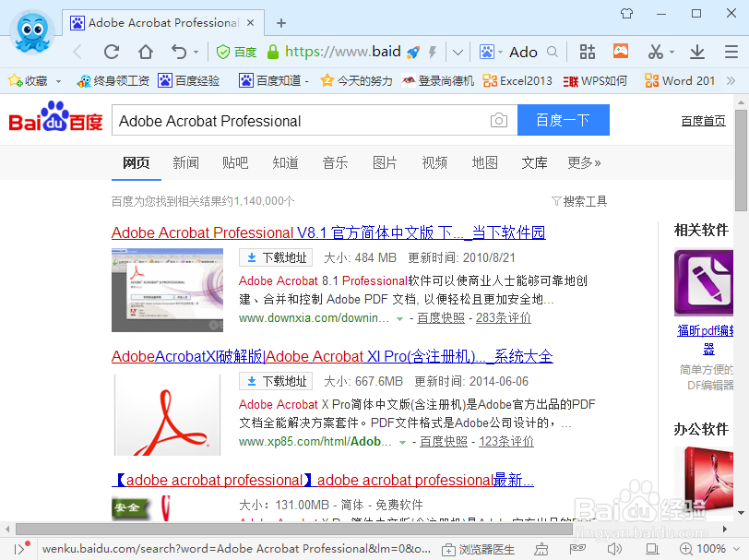The image size is (749, 560).
Task: Click the mask icon in status bar
Action: [x=577, y=549]
